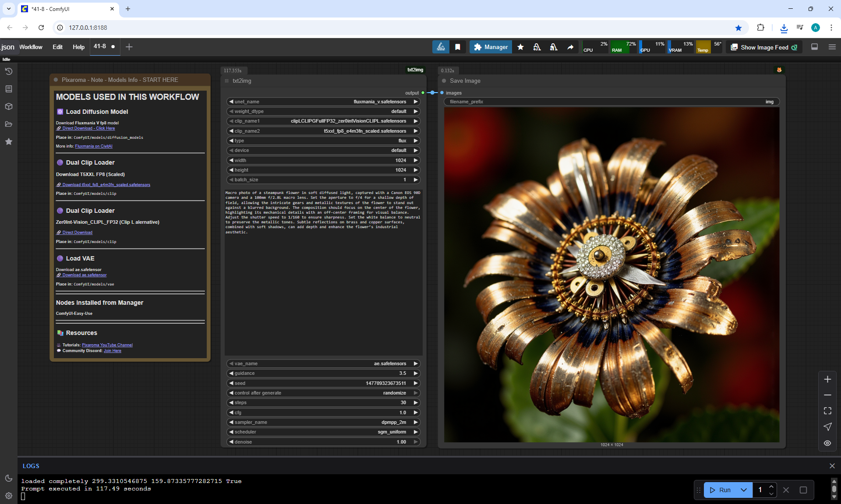Click right arrow of sampler_name dpmpp_2m
The width and height of the screenshot is (841, 504).
[416, 422]
